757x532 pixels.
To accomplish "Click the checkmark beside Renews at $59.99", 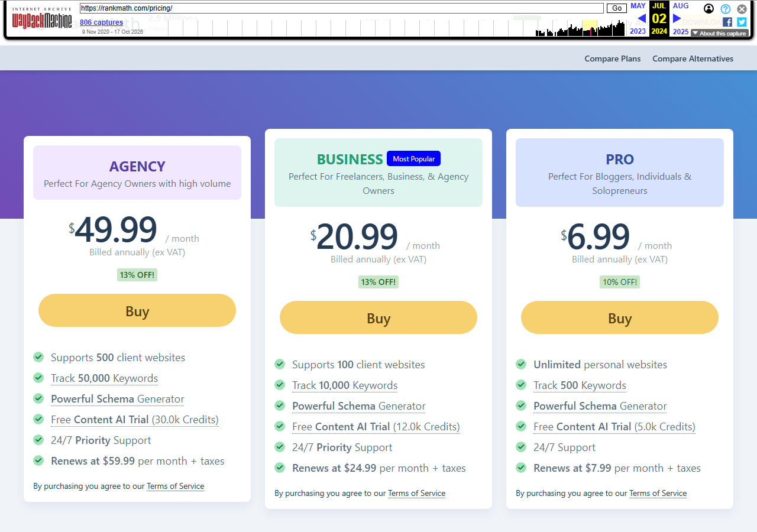I will tap(38, 460).
